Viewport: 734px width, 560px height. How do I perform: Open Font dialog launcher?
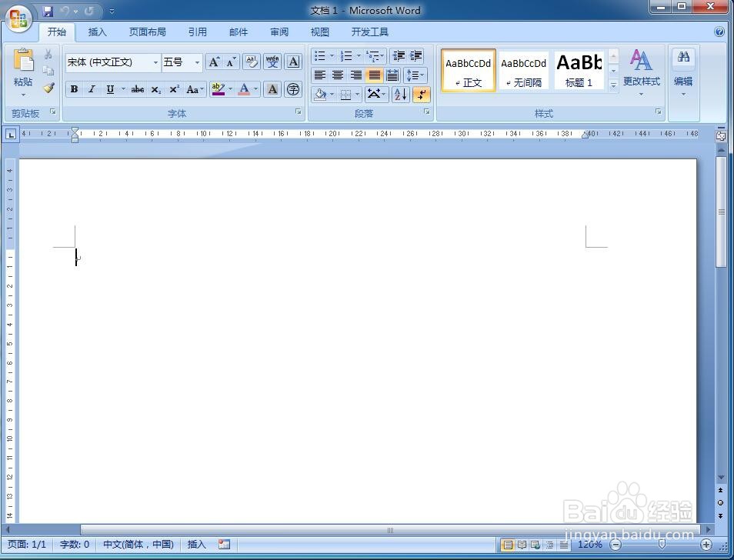[x=299, y=112]
